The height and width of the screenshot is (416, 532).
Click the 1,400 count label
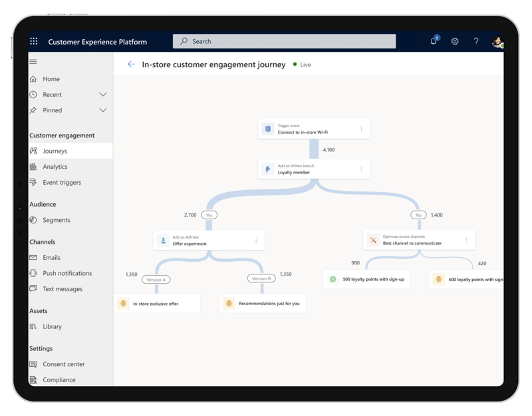437,215
